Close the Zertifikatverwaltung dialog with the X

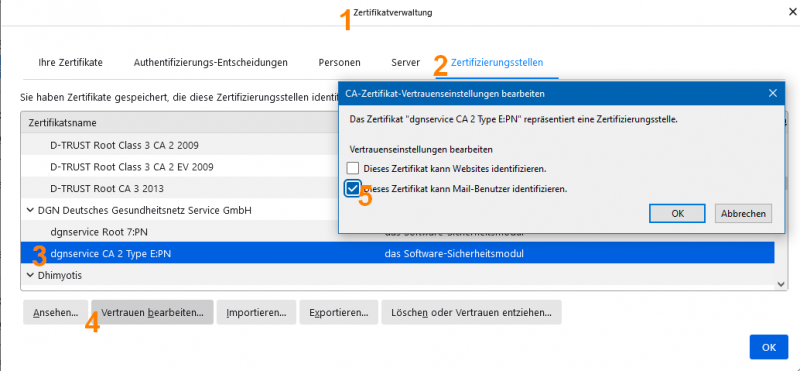tap(792, 13)
